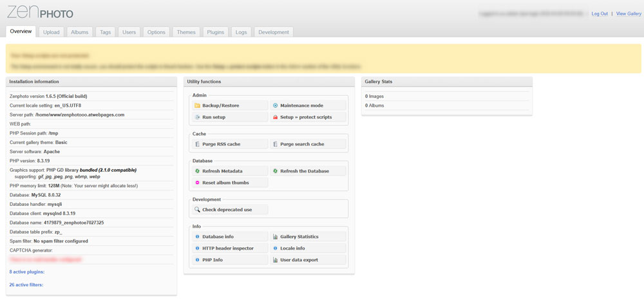Click the Maintenance mode icon
Image resolution: width=644 pixels, height=305 pixels.
pos(275,106)
